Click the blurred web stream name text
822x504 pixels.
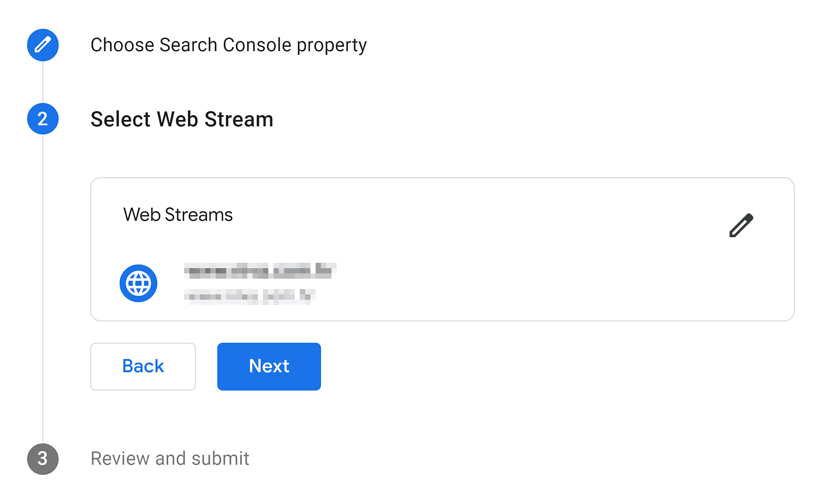point(260,271)
